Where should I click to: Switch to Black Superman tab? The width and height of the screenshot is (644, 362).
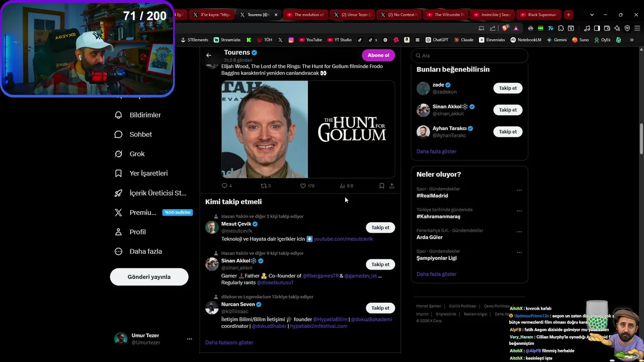point(538,15)
